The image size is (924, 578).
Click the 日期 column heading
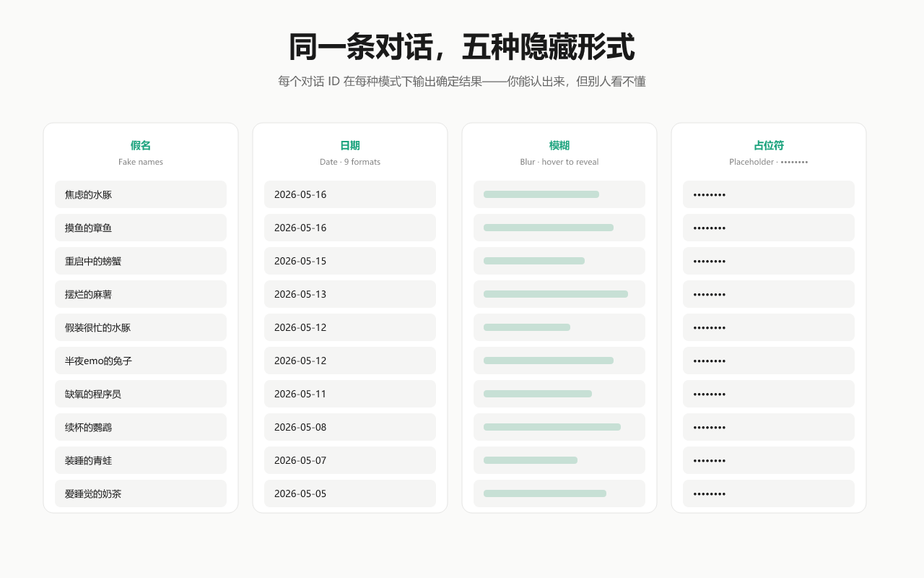350,145
